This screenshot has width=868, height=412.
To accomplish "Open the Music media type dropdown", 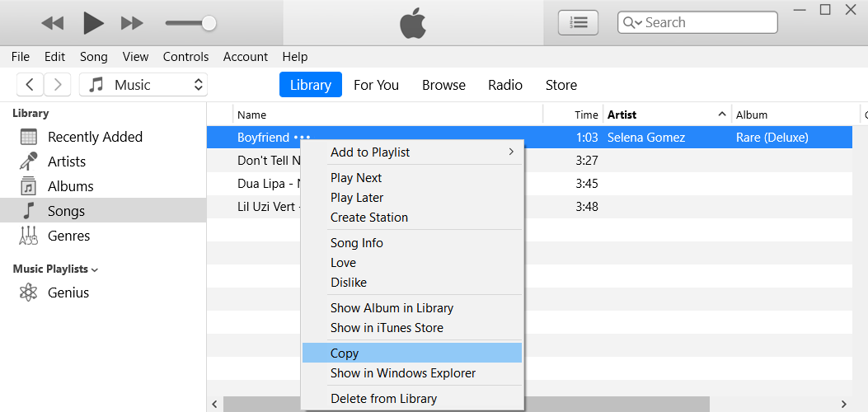I will click(143, 85).
